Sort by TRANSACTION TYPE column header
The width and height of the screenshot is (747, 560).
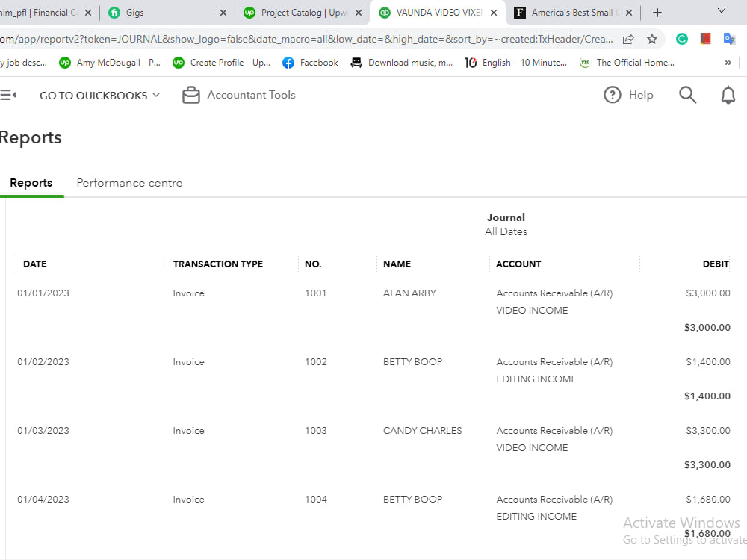click(x=217, y=264)
